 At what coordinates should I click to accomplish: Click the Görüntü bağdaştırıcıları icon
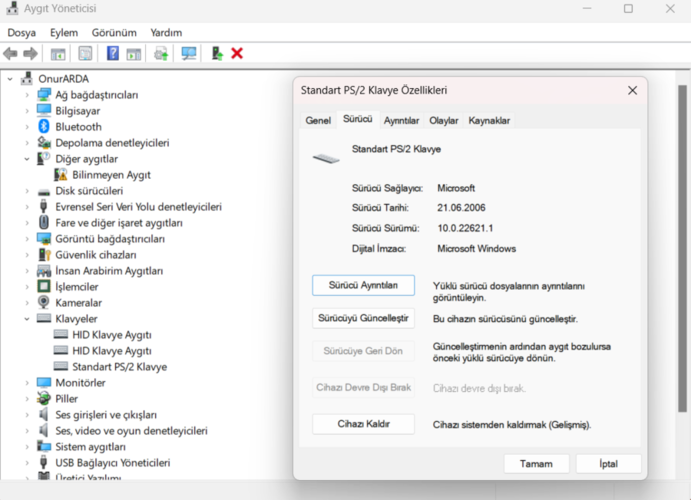coord(44,238)
